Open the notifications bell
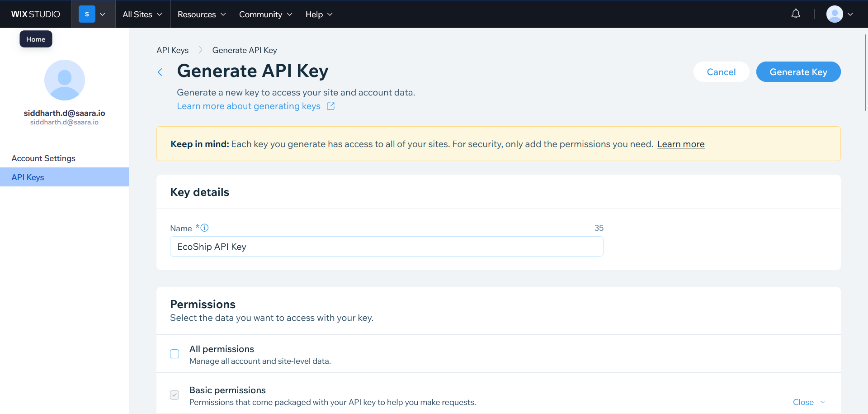Viewport: 868px width, 414px height. [x=796, y=14]
